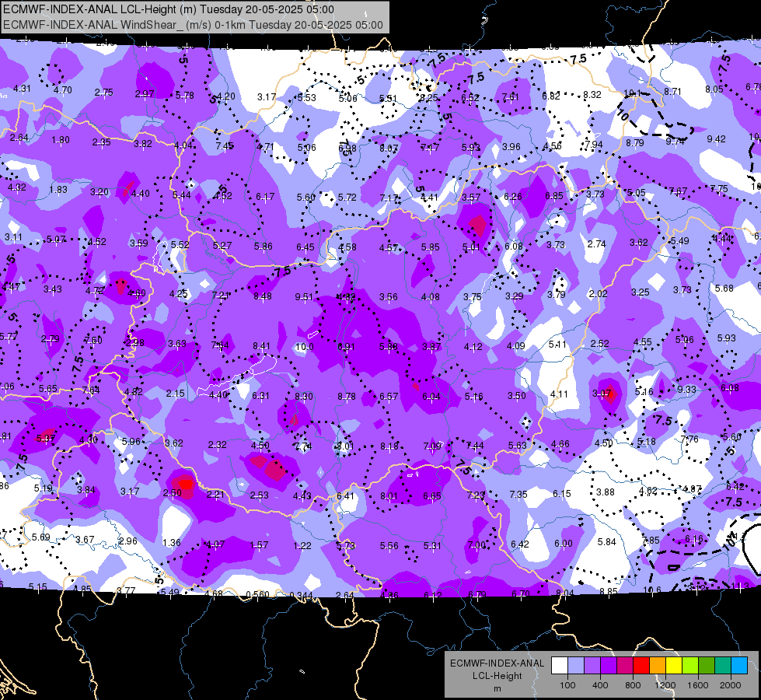Click the wind shear value '7.00'
The image size is (761, 700).
476,545
